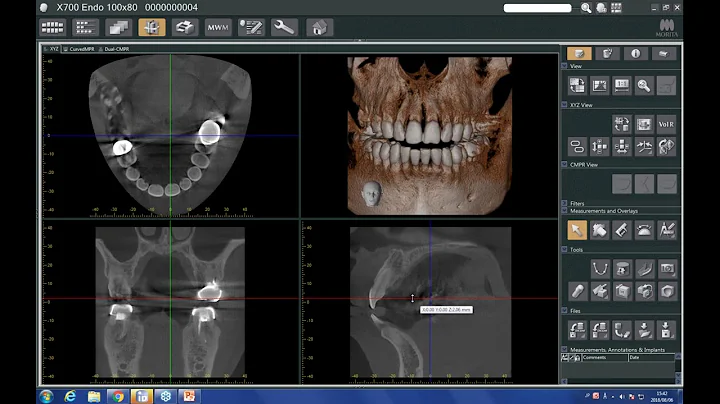Collapse Measurements and Overlays section

pos(564,211)
